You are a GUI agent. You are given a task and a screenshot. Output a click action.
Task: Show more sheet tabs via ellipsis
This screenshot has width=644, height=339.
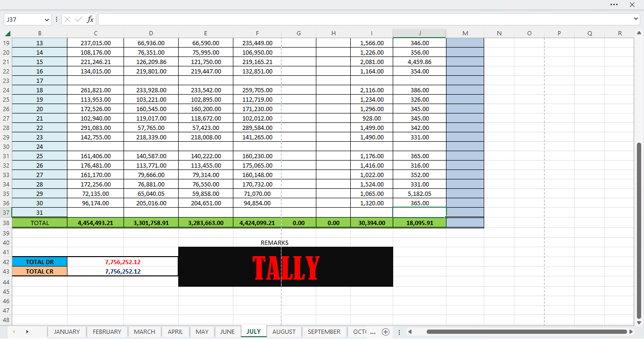point(373,332)
